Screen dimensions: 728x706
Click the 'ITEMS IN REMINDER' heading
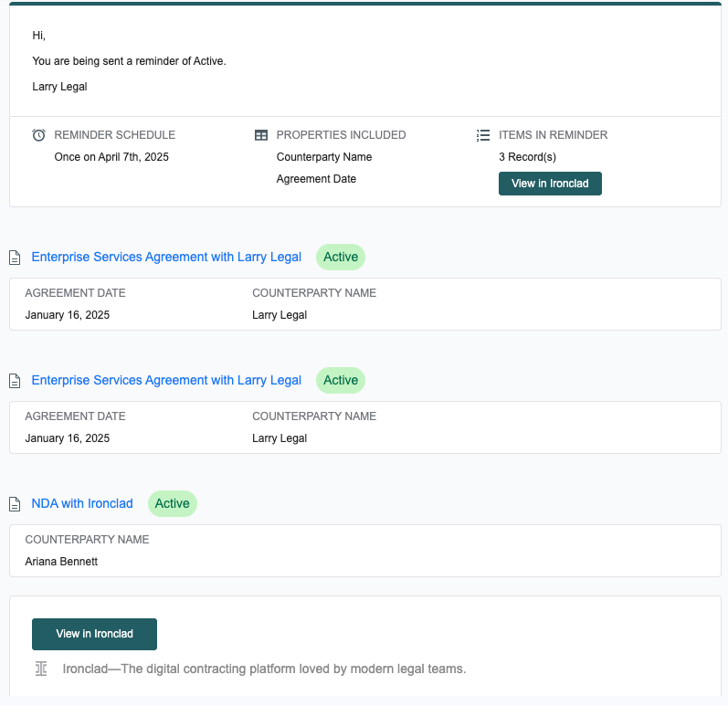[x=553, y=135]
